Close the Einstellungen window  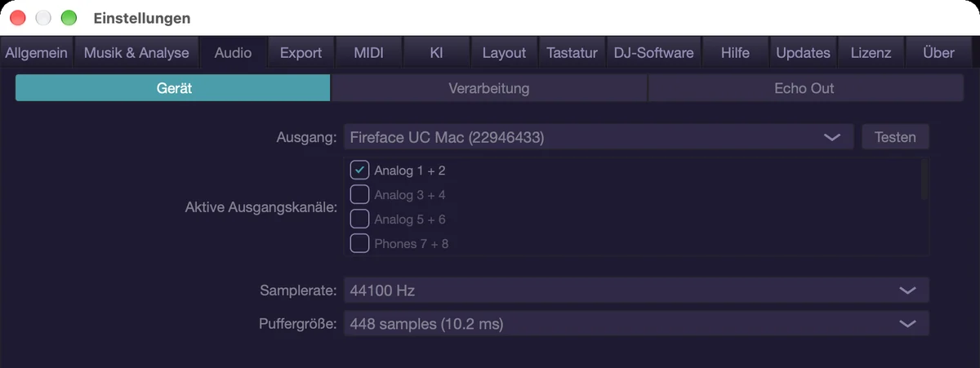coord(18,18)
